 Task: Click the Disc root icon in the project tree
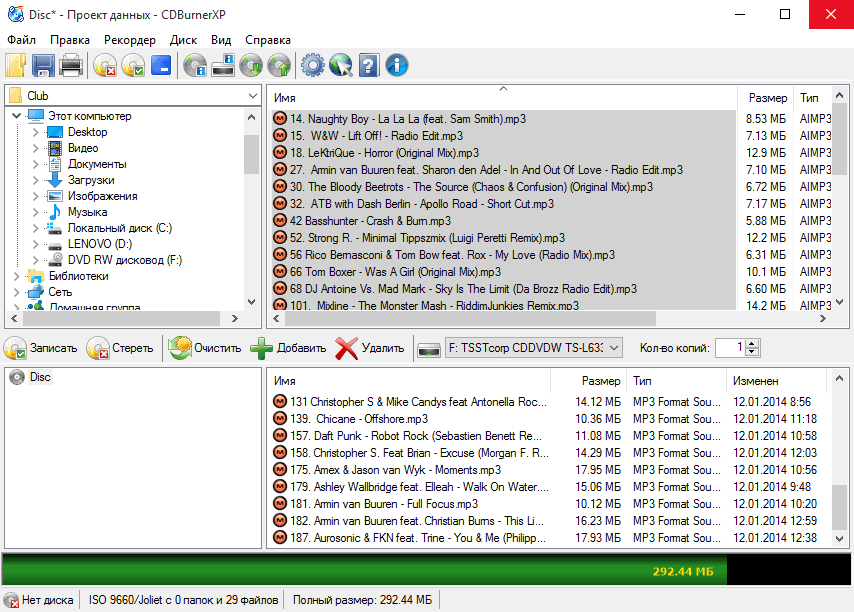tap(17, 377)
